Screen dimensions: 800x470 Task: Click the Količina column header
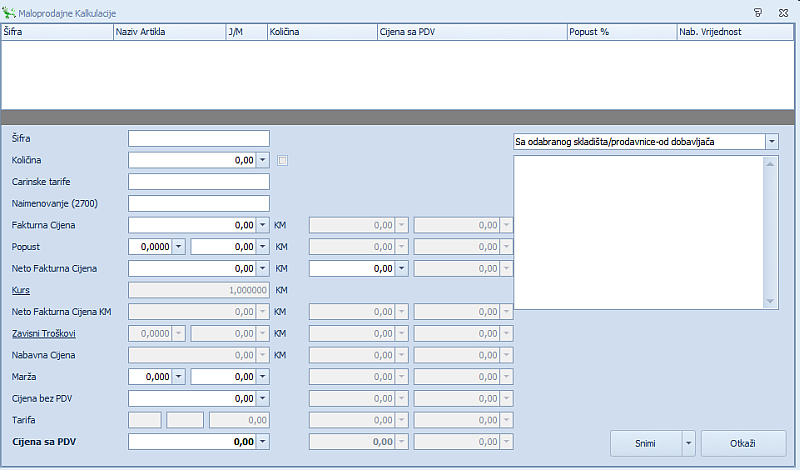pos(322,32)
